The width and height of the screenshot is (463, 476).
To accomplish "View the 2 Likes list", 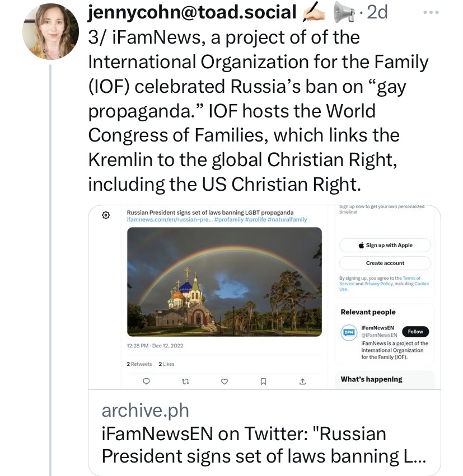I will tap(166, 364).
